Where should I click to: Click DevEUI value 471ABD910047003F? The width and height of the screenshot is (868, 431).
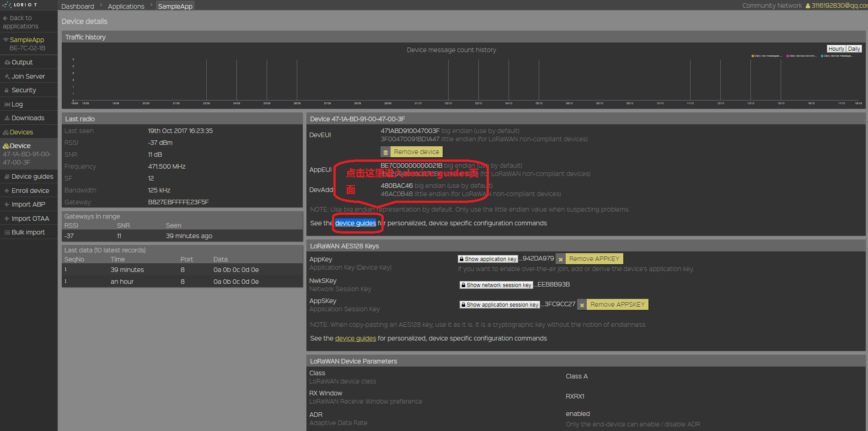(x=410, y=131)
